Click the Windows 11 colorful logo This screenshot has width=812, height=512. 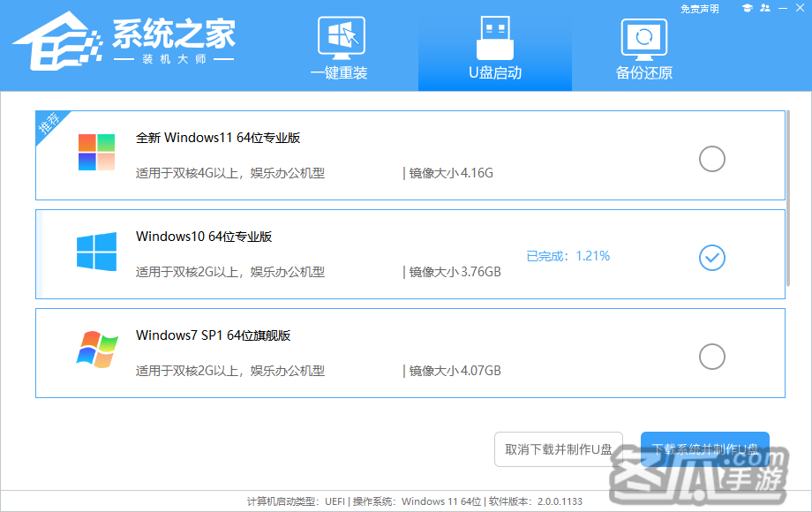pos(96,152)
